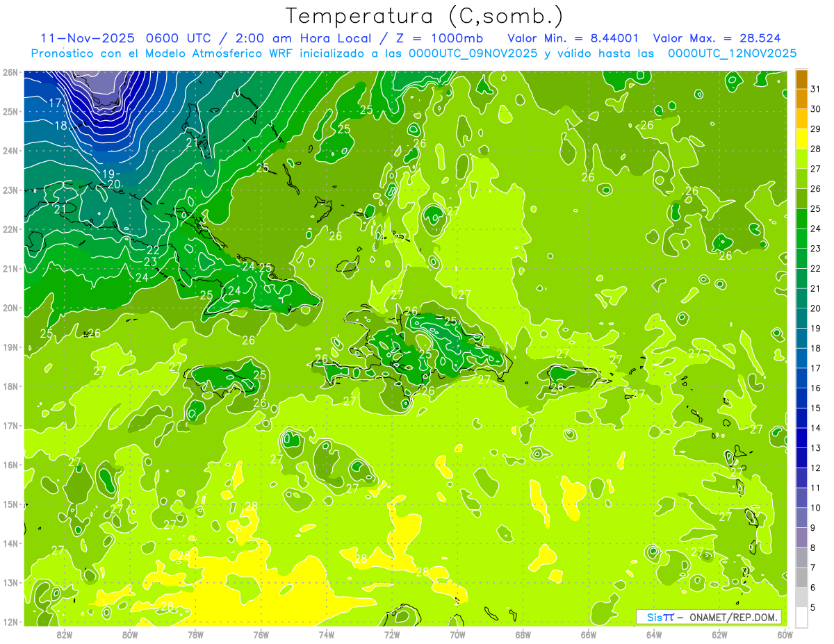This screenshot has width=834, height=644.
Task: Click the number 31 on the color legend
Action: click(817, 90)
